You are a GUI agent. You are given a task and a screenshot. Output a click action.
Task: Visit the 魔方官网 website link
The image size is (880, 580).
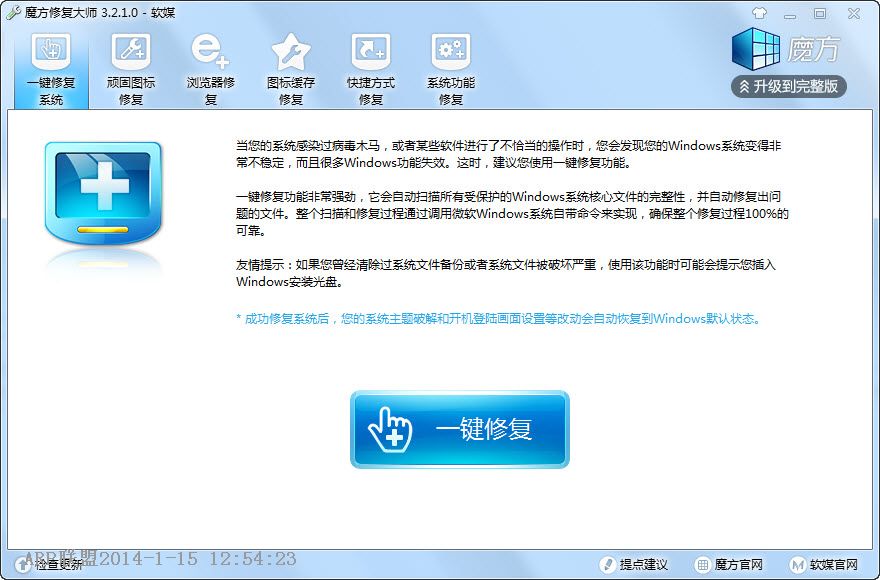click(x=729, y=564)
